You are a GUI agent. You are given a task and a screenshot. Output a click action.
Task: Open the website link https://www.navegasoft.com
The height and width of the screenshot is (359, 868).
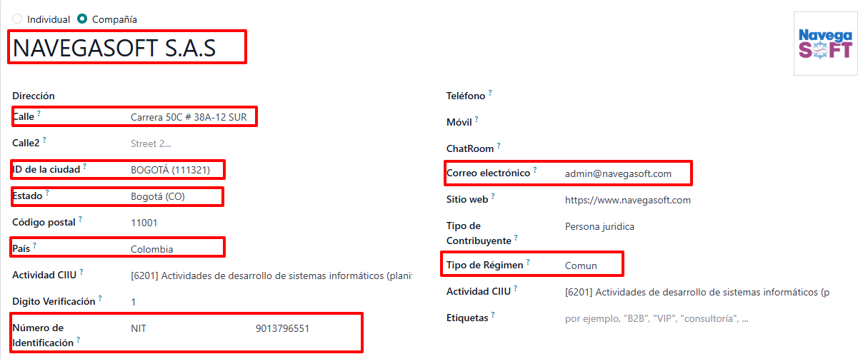pos(628,200)
